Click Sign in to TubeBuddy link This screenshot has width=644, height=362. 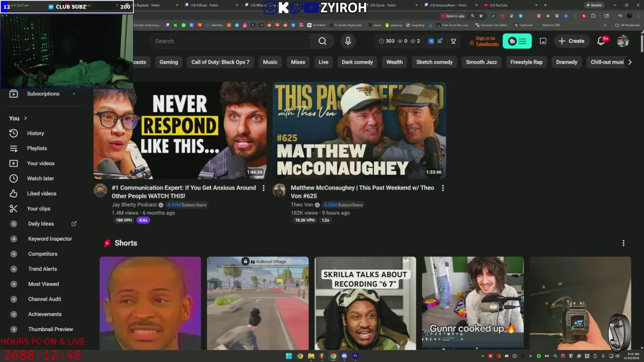tap(485, 41)
